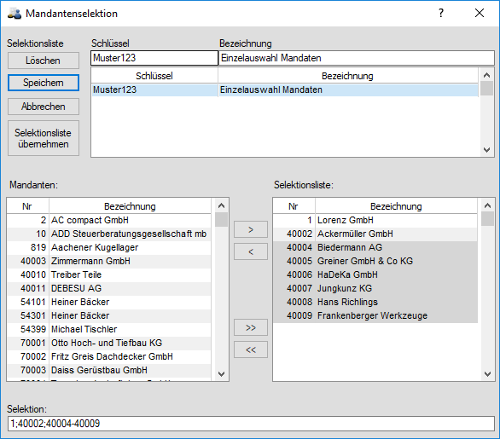
Task: Select ADD Steuerberatungsgesellschaft row
Action: [x=109, y=234]
